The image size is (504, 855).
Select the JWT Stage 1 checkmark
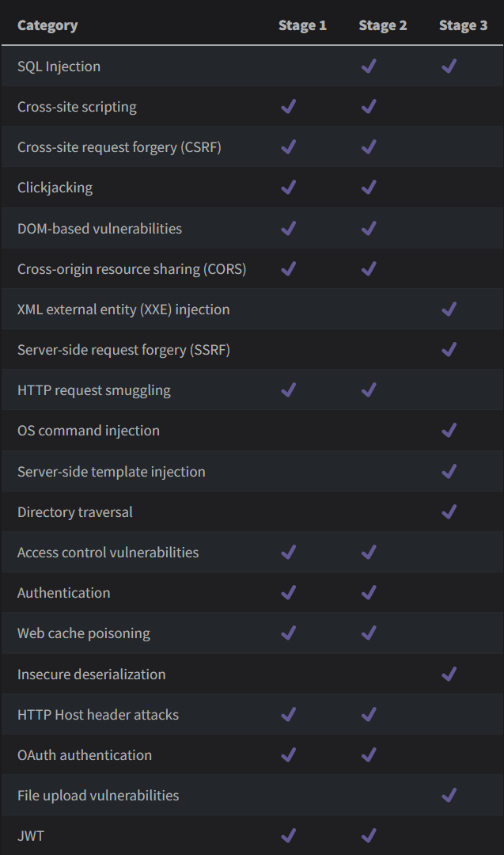coord(289,835)
